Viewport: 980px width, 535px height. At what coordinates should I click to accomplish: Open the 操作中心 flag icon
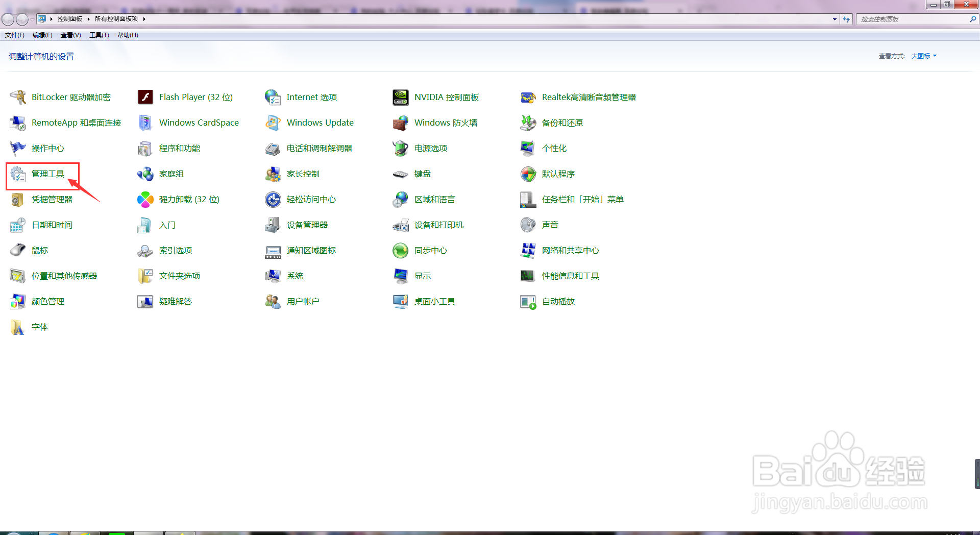pos(18,148)
